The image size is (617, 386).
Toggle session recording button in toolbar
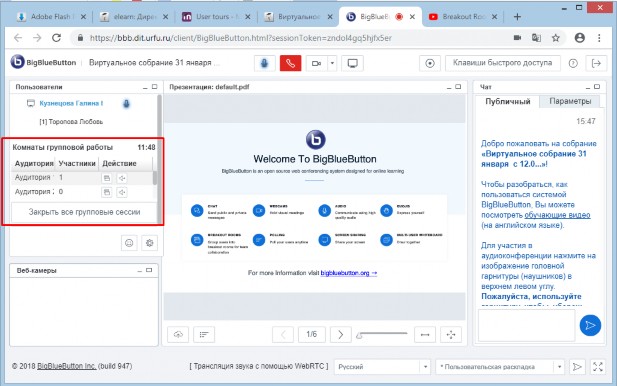[430, 63]
